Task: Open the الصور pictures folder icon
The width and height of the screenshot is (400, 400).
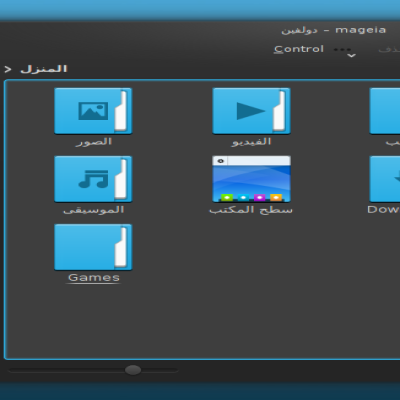Action: pyautogui.click(x=93, y=111)
